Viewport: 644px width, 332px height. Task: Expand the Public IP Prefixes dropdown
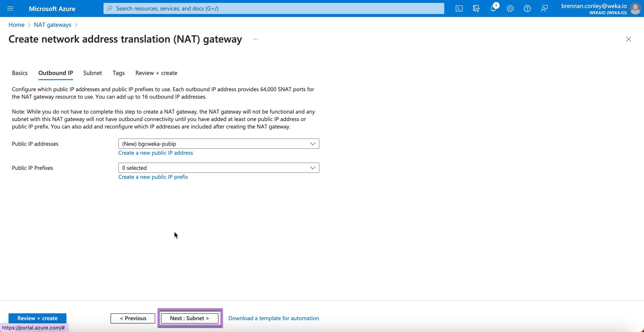219,168
